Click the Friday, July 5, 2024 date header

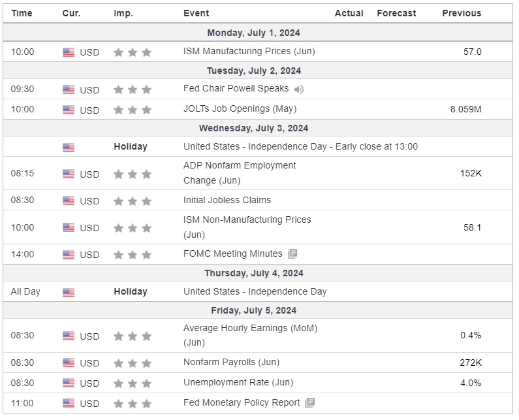pyautogui.click(x=253, y=310)
